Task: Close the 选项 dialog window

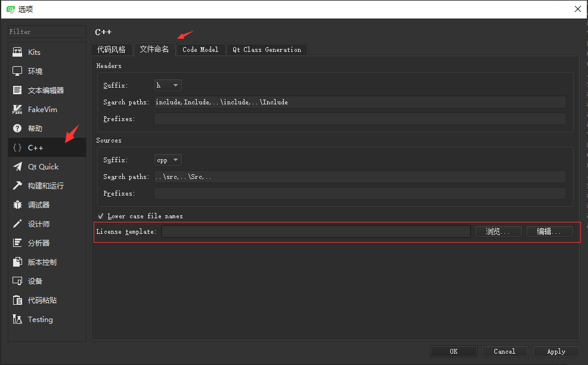Action: coord(578,9)
